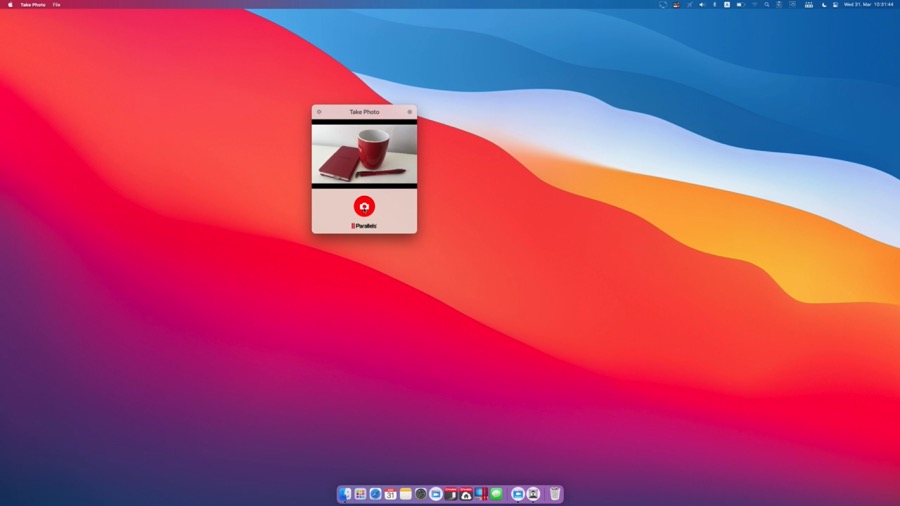Viewport: 900px width, 506px height.
Task: Open Parallels Desktop icon in the Dock
Action: pyautogui.click(x=481, y=494)
